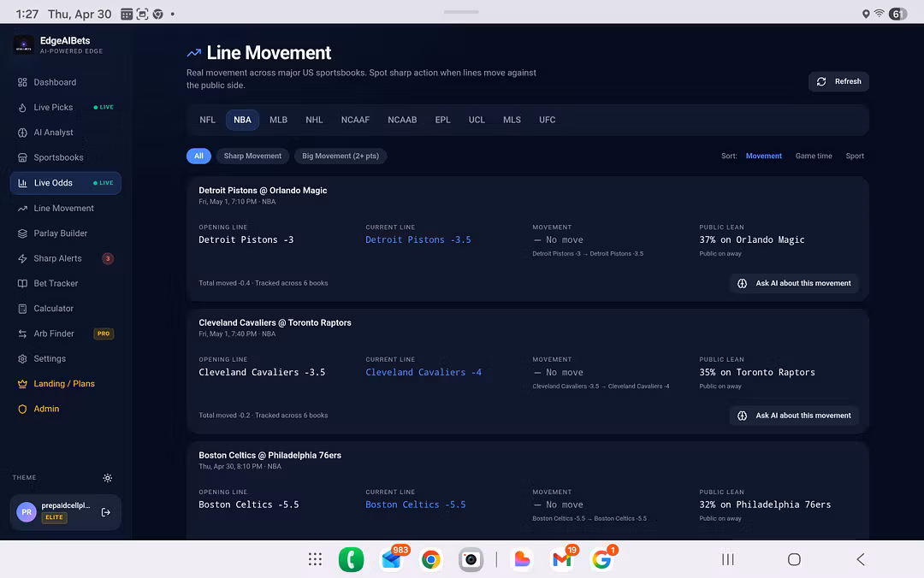Open the AI Analyst brain icon

point(22,133)
